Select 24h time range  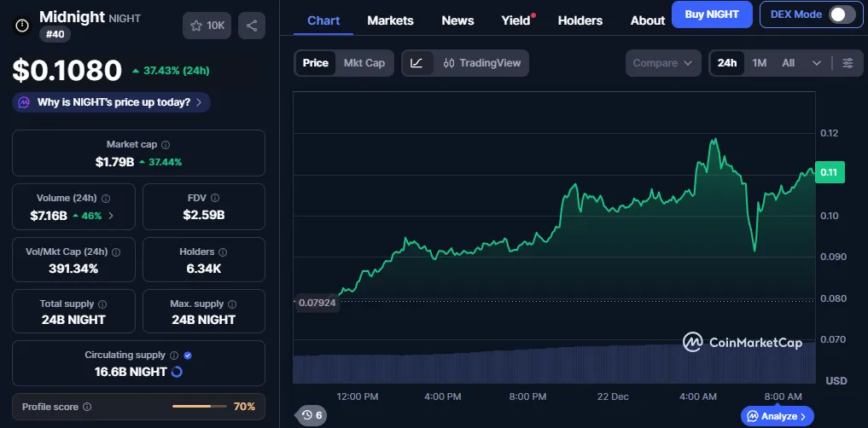pos(727,63)
